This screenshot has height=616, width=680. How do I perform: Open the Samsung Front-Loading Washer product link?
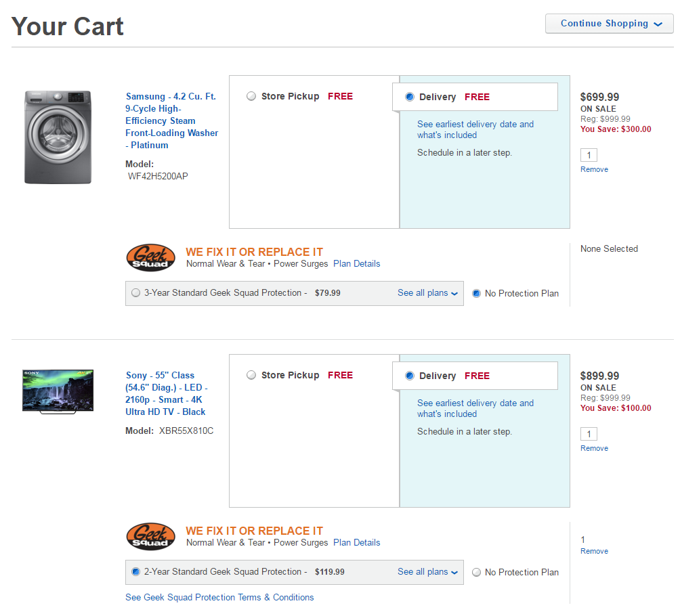tap(171, 120)
